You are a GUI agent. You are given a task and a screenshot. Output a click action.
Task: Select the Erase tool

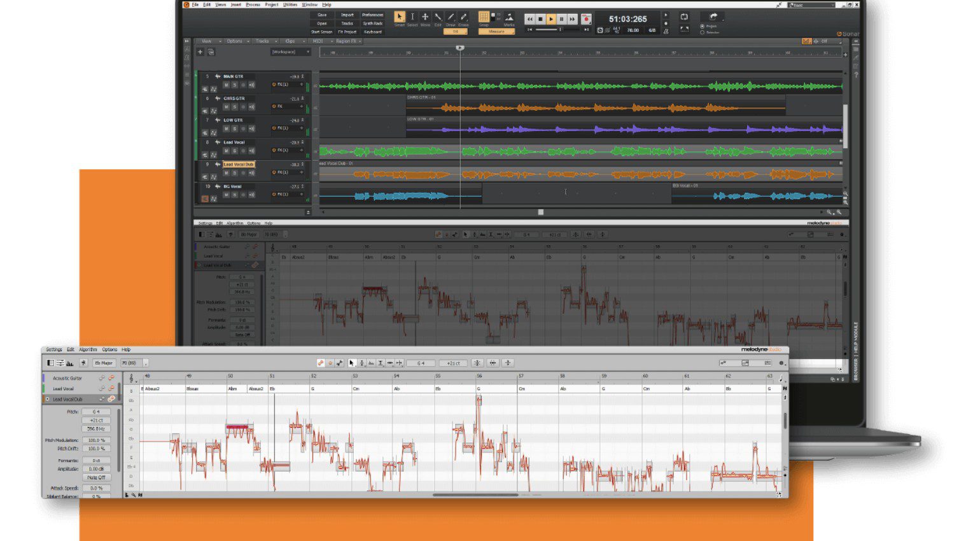[464, 17]
